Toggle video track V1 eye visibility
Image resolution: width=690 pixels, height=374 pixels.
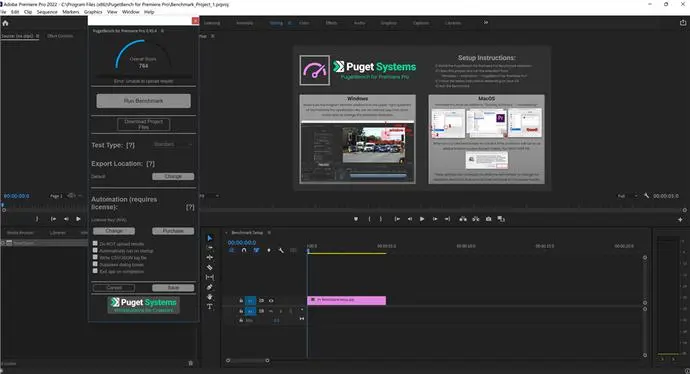pos(271,301)
